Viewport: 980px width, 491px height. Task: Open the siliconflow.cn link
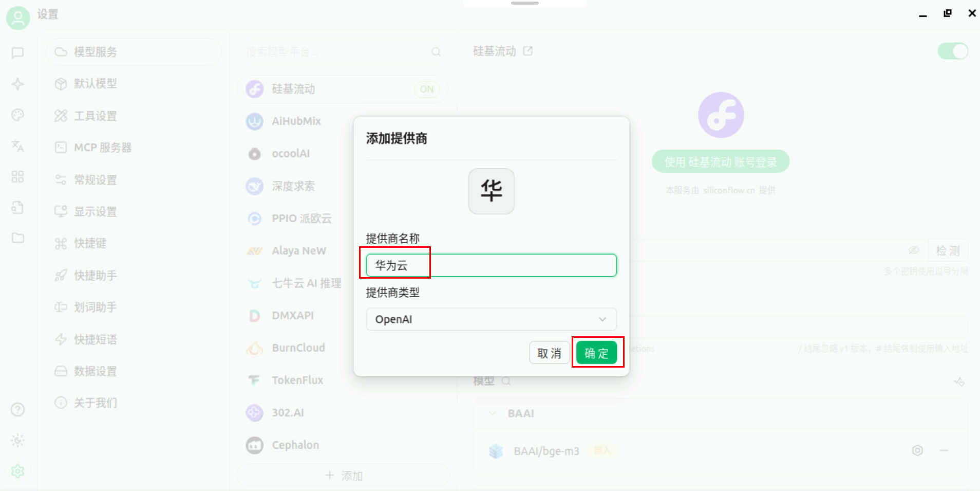[x=729, y=190]
